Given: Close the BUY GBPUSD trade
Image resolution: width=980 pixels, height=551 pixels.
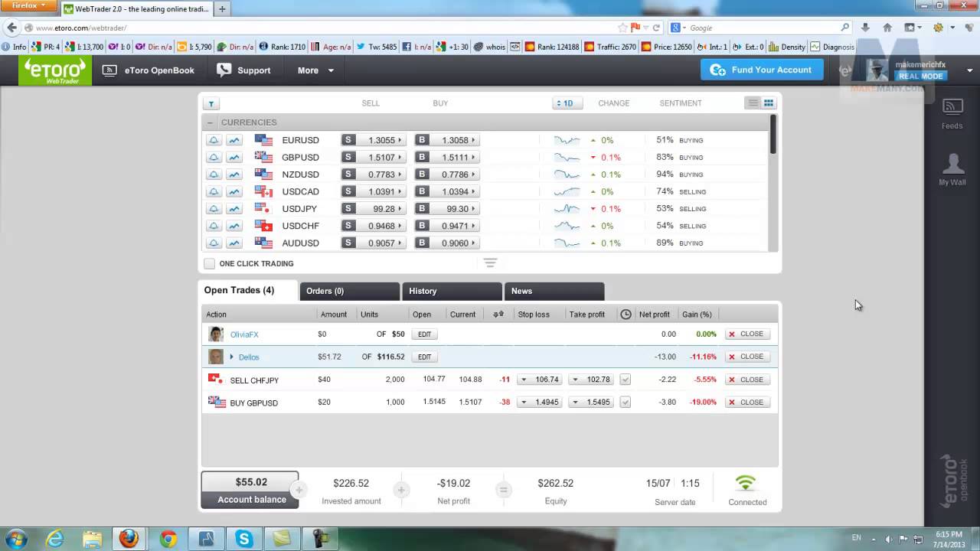Looking at the screenshot, I should (x=747, y=403).
